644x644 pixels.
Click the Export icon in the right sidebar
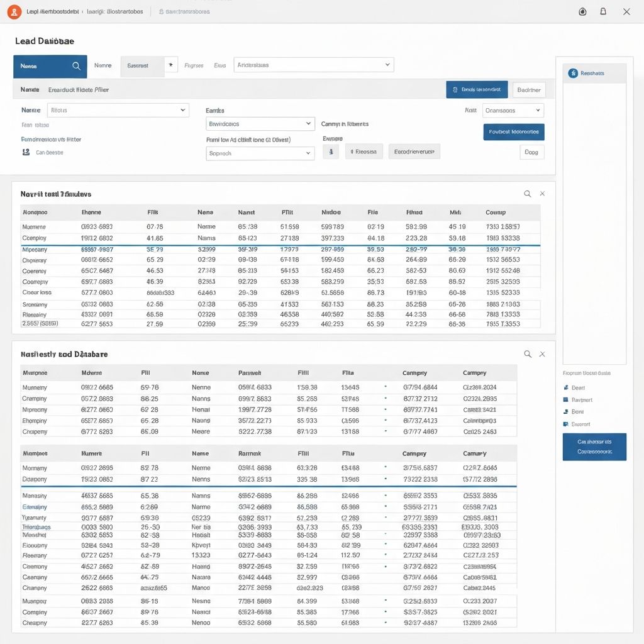click(x=565, y=424)
